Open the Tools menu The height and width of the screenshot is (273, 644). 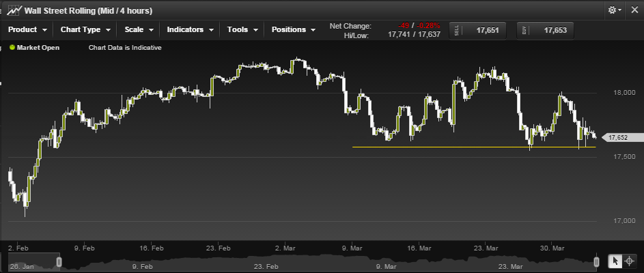(x=242, y=30)
